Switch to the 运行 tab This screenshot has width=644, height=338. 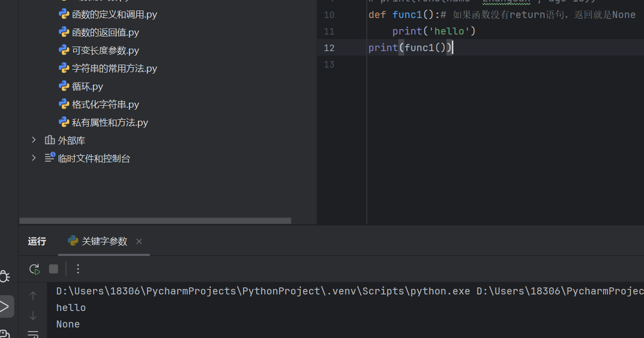pos(36,241)
